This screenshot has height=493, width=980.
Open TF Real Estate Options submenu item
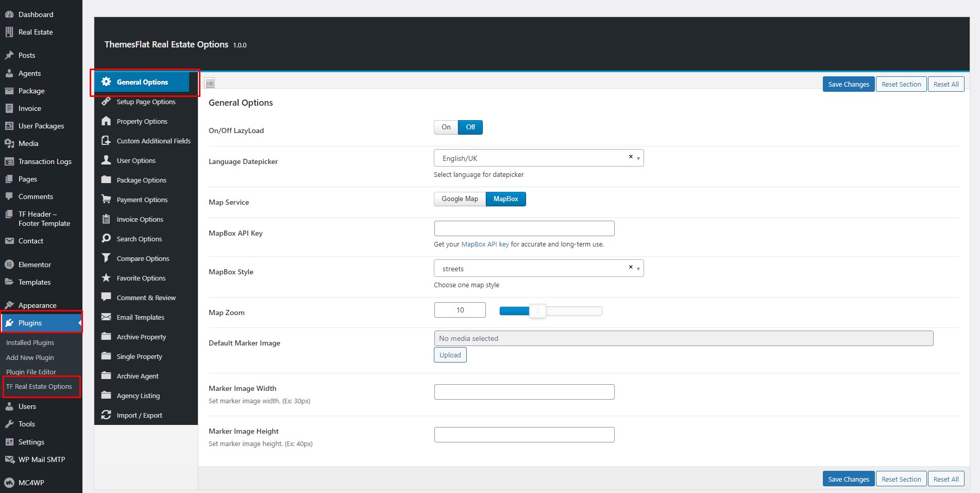click(39, 386)
